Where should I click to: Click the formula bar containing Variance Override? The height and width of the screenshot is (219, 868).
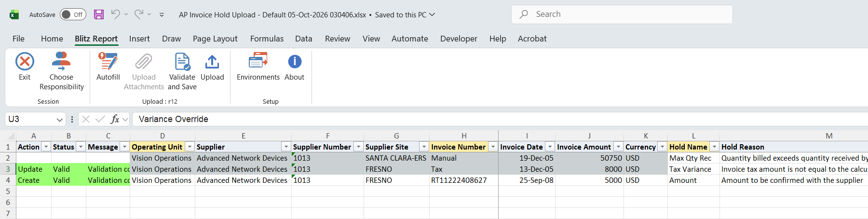click(x=500, y=119)
